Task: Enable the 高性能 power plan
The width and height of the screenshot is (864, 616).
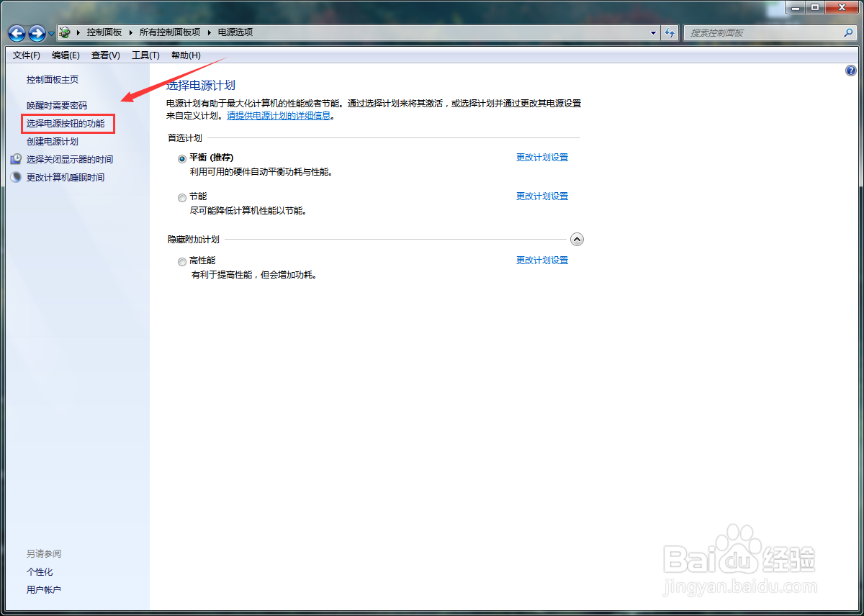Action: pyautogui.click(x=181, y=261)
